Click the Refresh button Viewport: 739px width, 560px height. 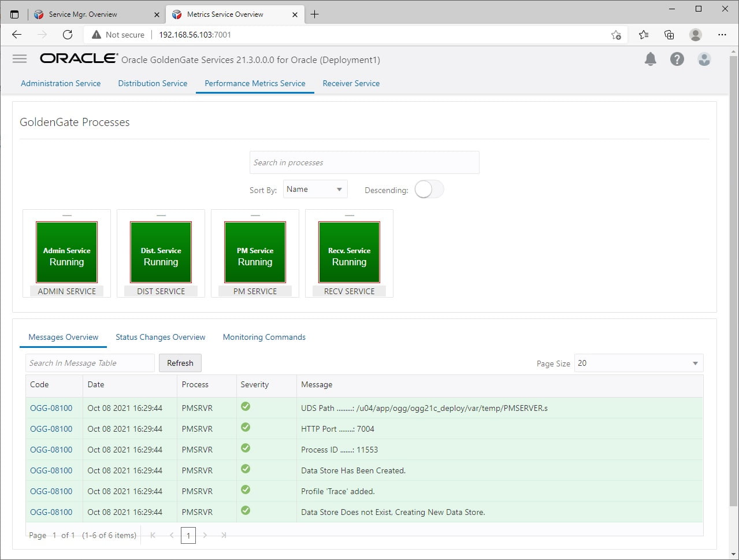tap(180, 363)
